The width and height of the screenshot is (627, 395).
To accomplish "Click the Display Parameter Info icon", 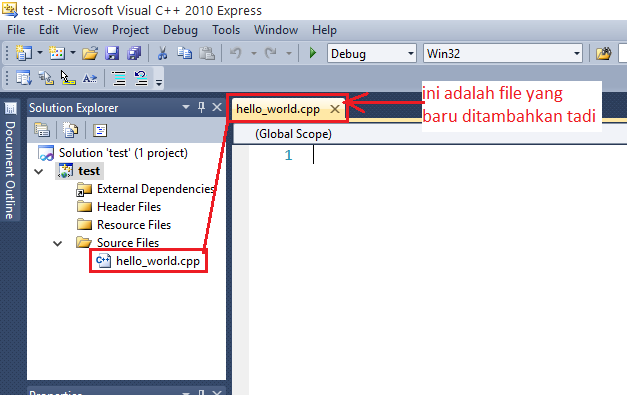I will click(46, 78).
